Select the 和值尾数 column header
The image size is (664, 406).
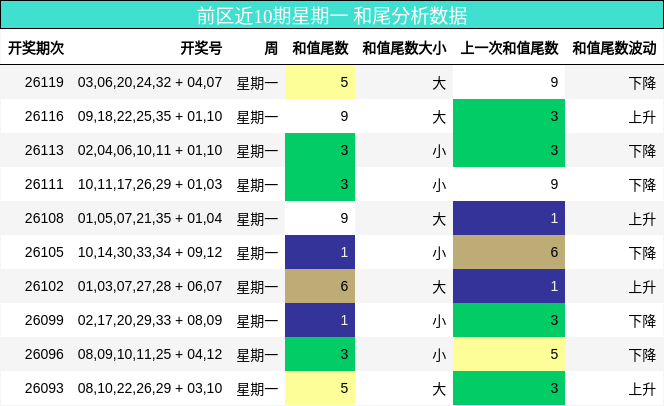320,48
